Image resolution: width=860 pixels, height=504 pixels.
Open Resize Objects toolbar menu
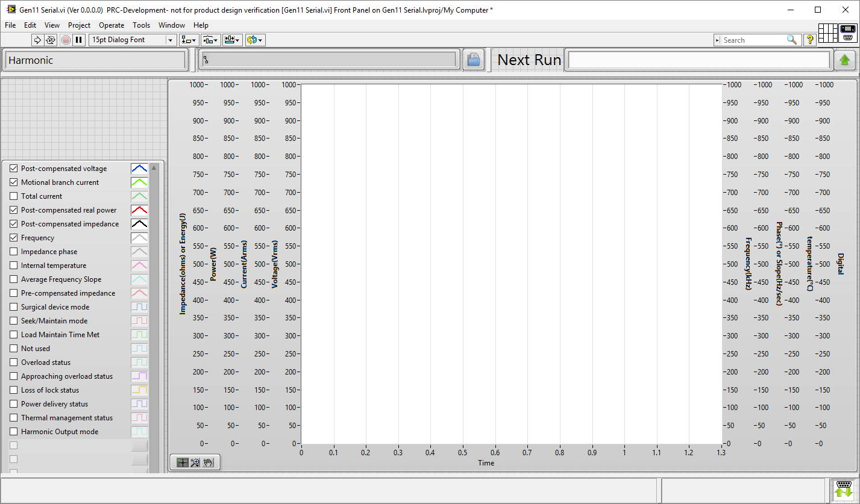pos(232,40)
